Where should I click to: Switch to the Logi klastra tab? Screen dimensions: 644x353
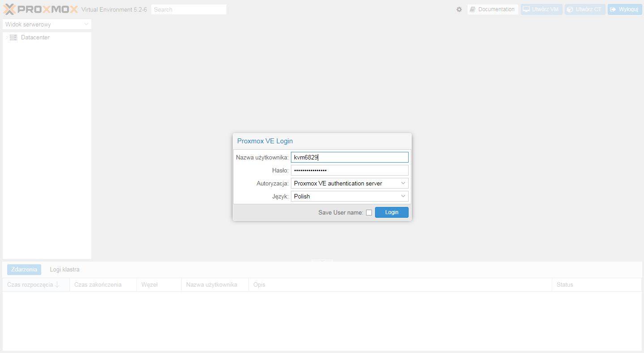click(x=64, y=270)
